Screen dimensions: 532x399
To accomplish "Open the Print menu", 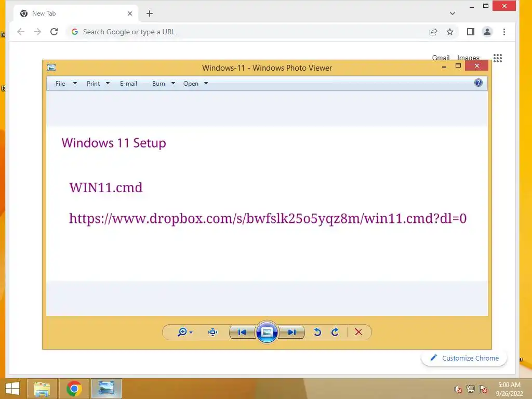I will (x=94, y=84).
